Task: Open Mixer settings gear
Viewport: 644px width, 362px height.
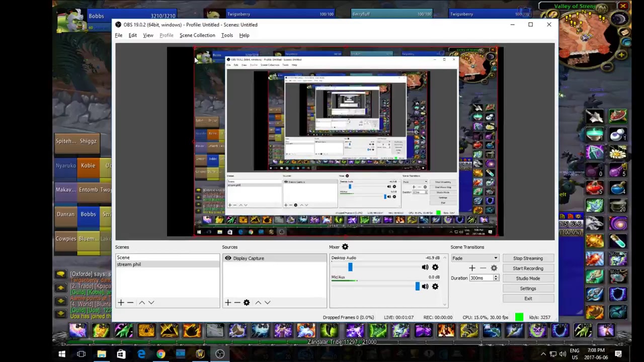Action: click(345, 247)
